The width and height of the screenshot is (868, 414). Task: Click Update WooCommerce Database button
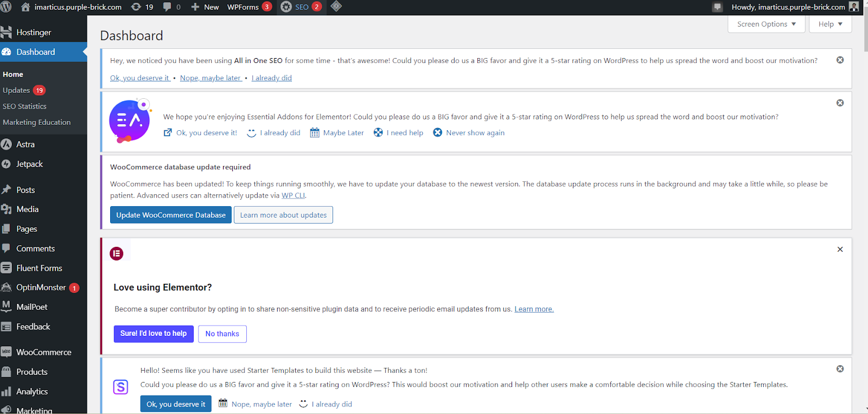(x=171, y=215)
